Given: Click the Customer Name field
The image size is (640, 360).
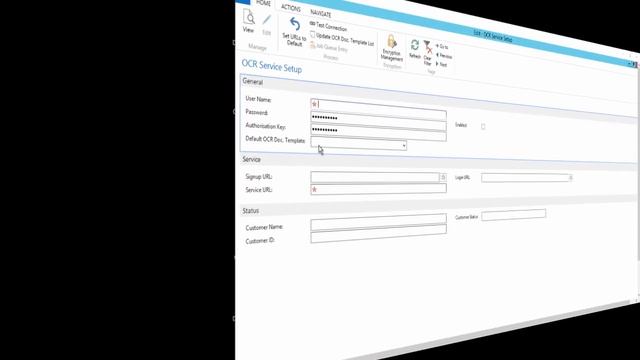Looking at the screenshot, I should point(378,222).
